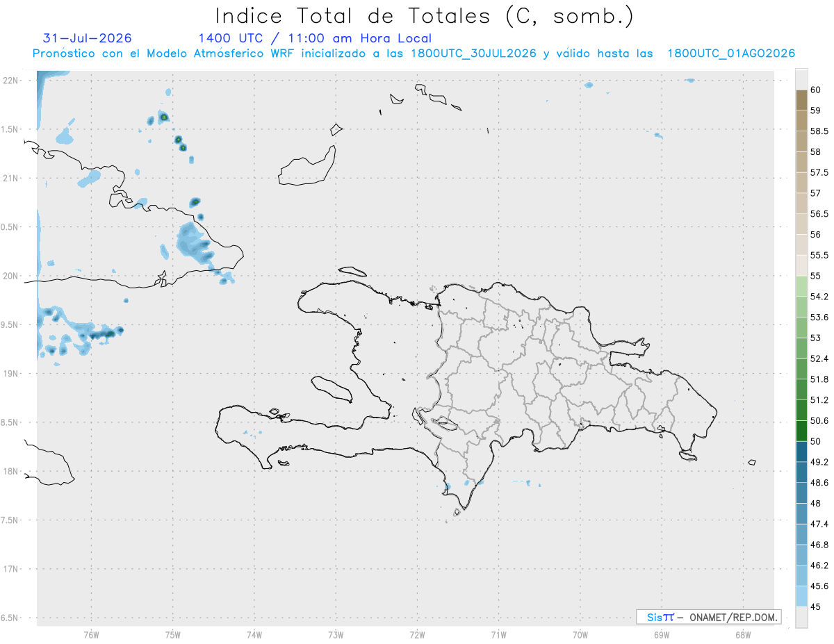Select the '55' color scale value

pyautogui.click(x=816, y=276)
